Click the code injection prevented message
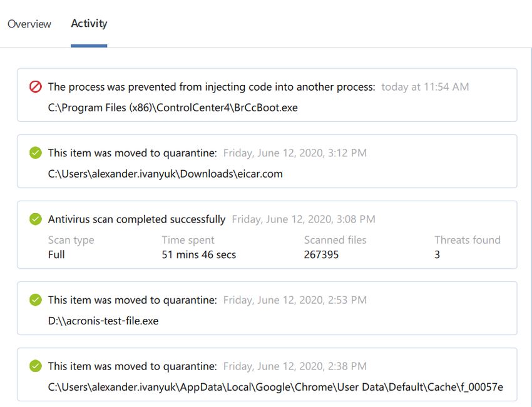Screen dimensions: 532x407 tap(212, 87)
